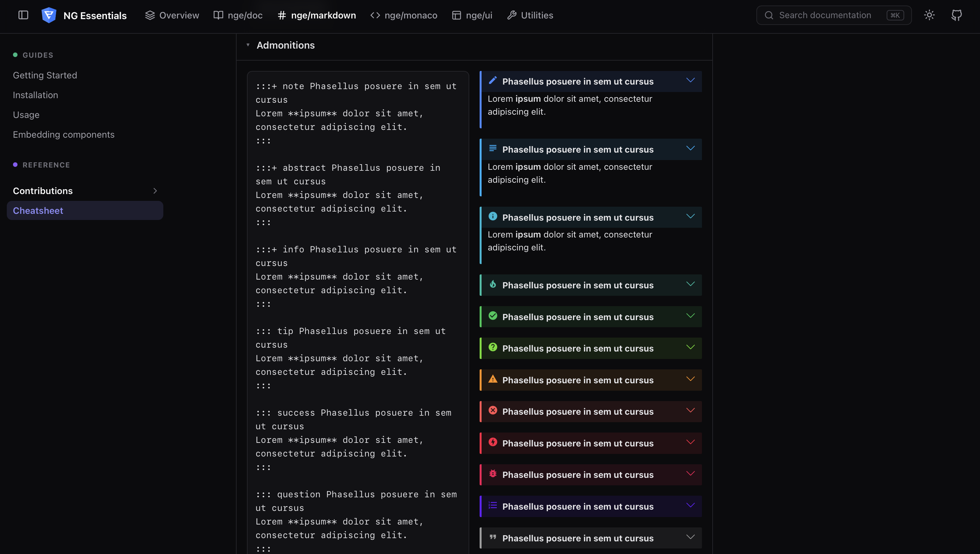Viewport: 980px width, 554px height.
Task: Open the Installation guide link
Action: tap(35, 95)
